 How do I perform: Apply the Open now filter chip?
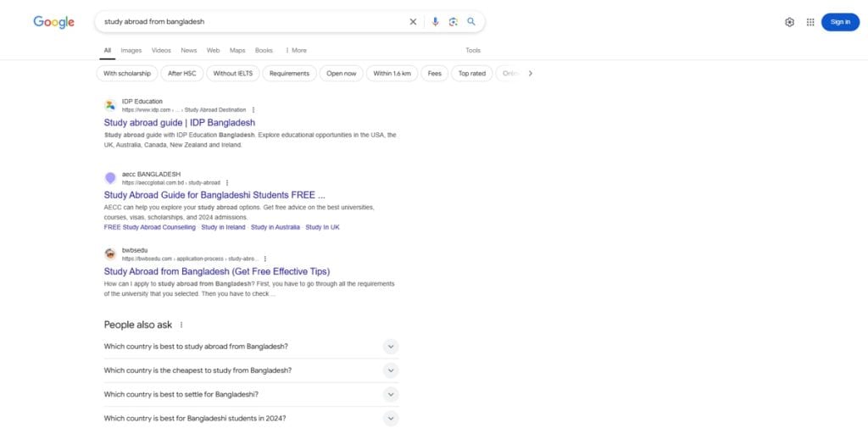click(342, 73)
